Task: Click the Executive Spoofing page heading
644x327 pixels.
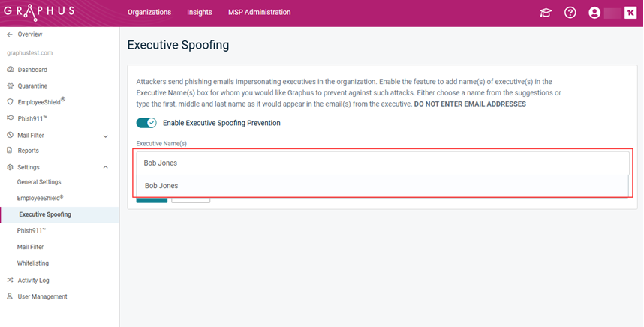Action: [x=178, y=45]
